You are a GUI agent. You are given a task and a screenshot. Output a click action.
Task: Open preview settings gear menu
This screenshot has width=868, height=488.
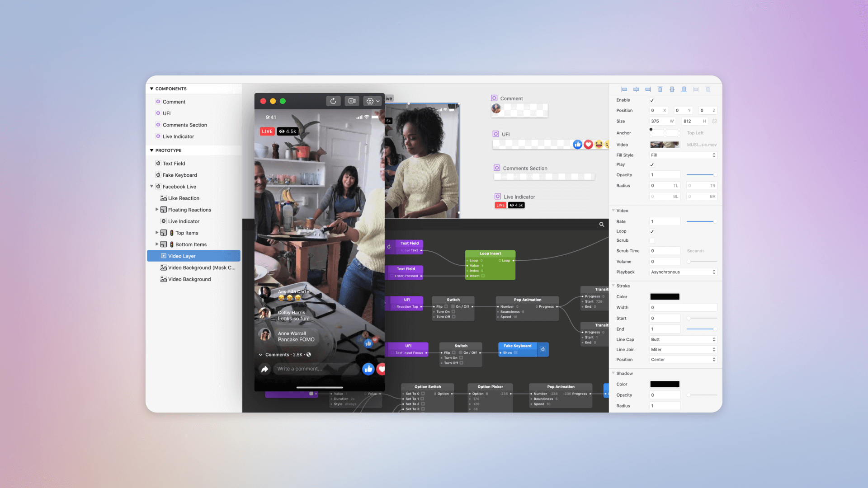(373, 101)
